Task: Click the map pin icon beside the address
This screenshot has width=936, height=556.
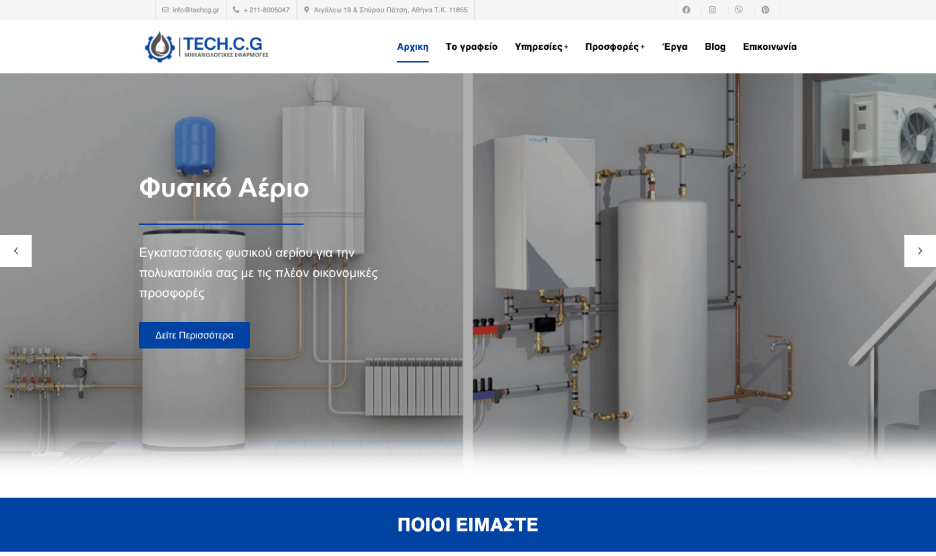Action: (306, 10)
